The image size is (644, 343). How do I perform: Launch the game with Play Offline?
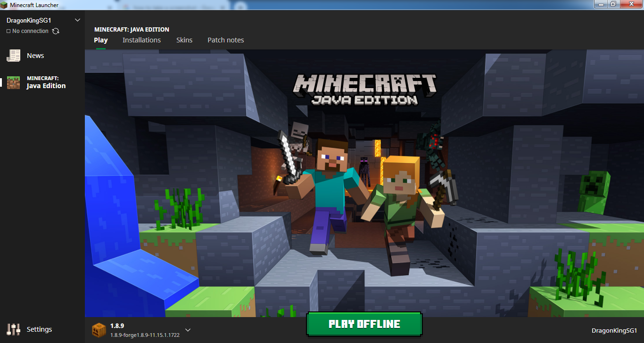[364, 324]
